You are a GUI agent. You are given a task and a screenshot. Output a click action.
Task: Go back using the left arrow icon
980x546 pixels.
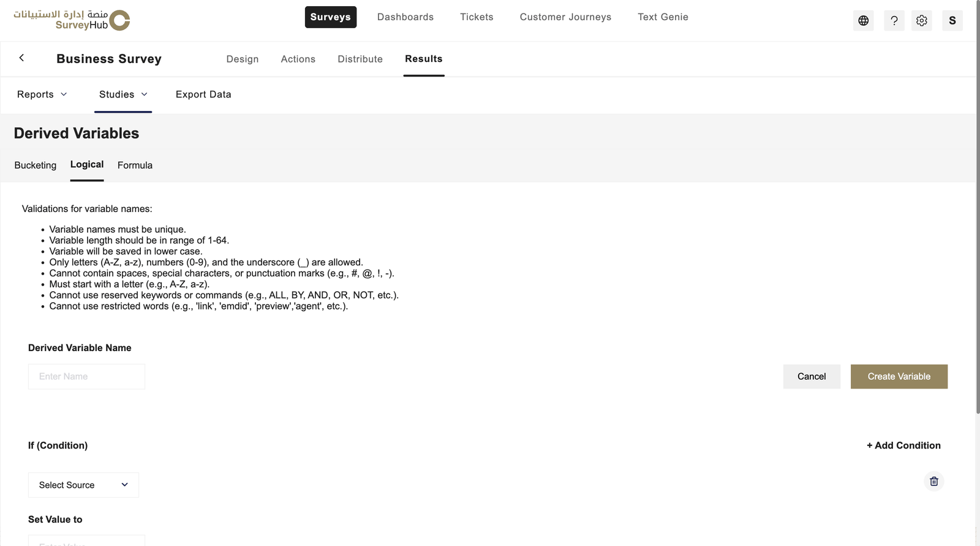click(x=21, y=58)
